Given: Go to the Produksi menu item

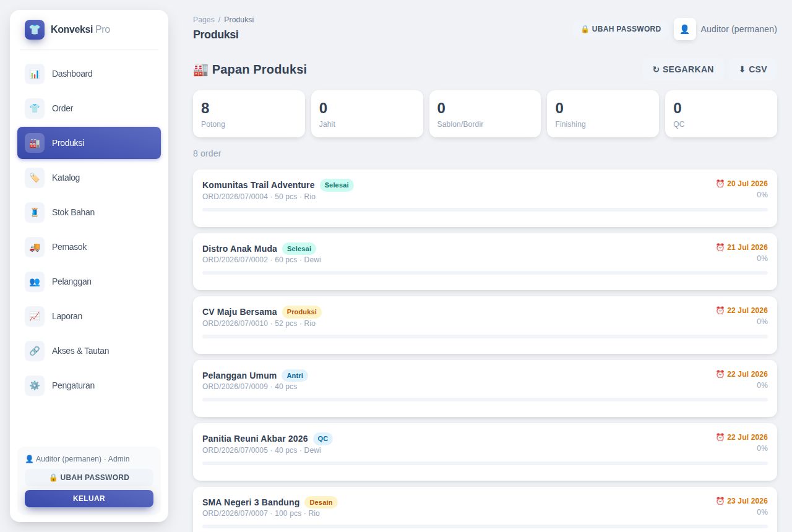Looking at the screenshot, I should (x=89, y=143).
